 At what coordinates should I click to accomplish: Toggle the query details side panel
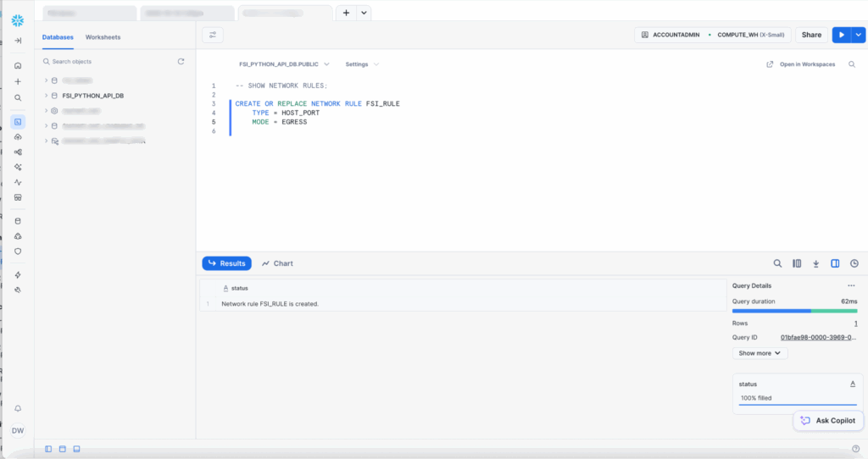pyautogui.click(x=835, y=263)
